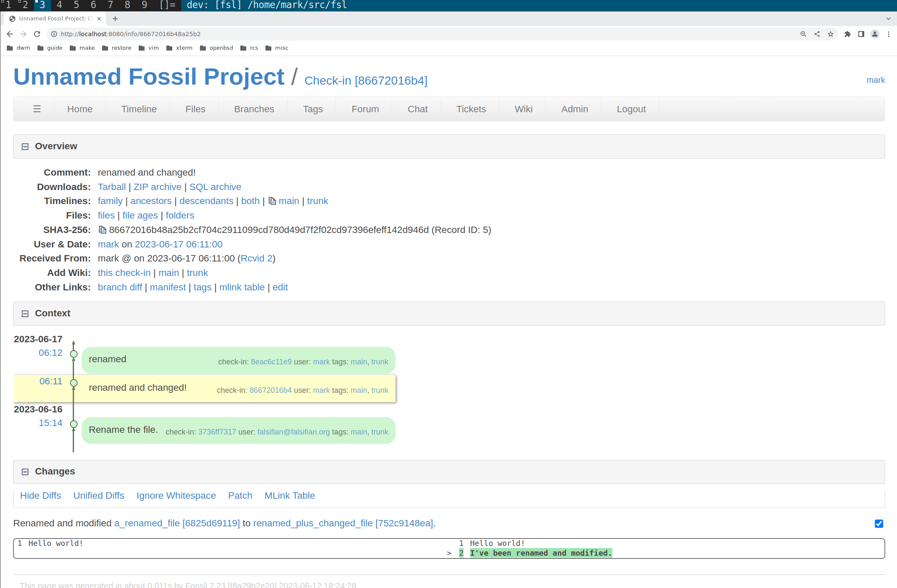Click the copy icon before main timeline link
897x588 pixels.
(x=272, y=201)
